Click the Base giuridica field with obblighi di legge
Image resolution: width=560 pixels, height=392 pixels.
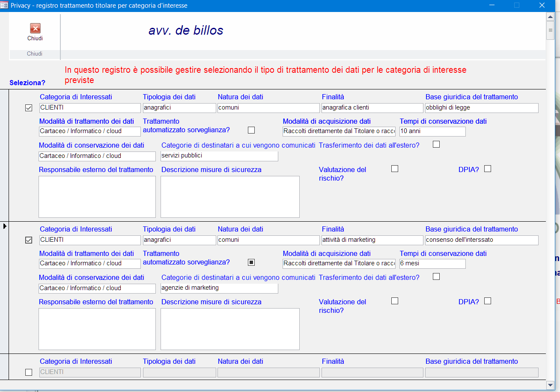point(482,108)
